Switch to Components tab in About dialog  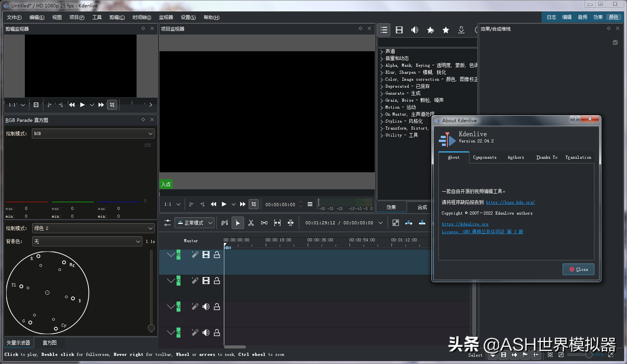coord(485,157)
